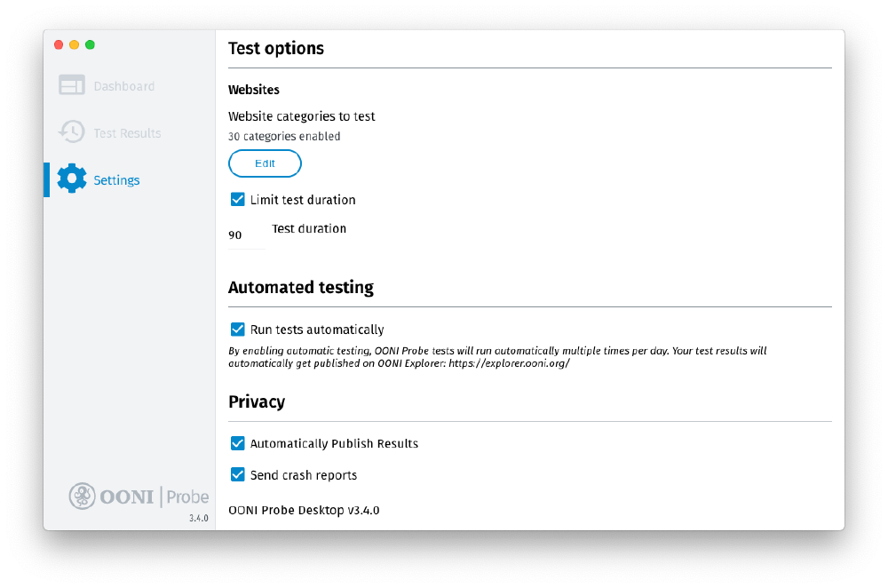
Task: Disable Run tests automatically
Action: tap(237, 329)
